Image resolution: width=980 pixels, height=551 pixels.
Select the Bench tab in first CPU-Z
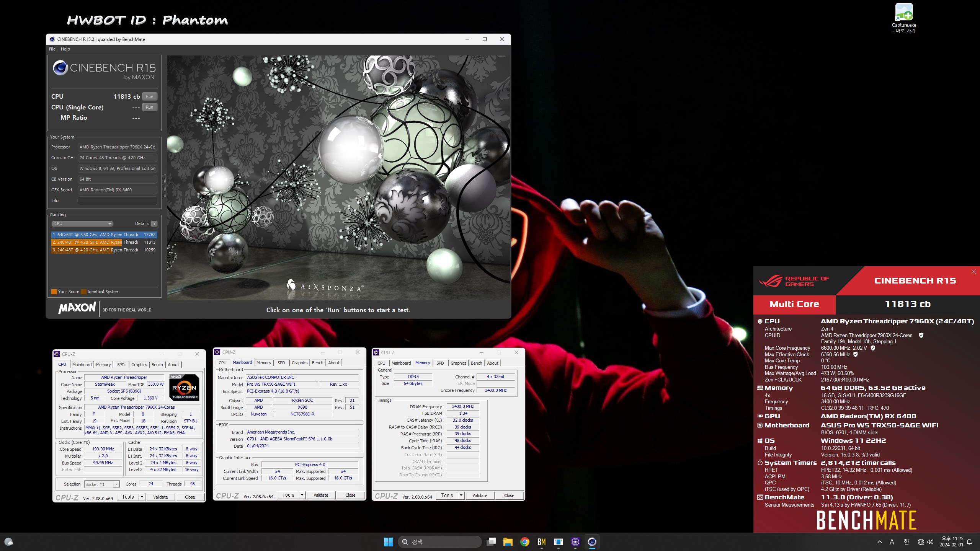point(157,365)
